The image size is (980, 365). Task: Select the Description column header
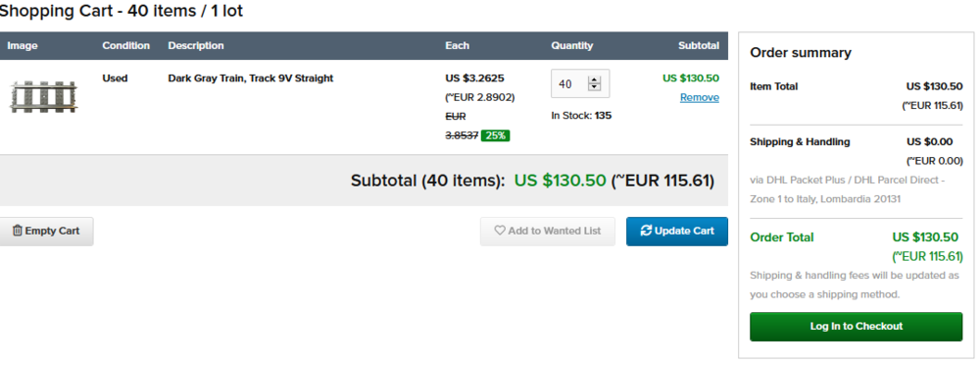pos(196,46)
